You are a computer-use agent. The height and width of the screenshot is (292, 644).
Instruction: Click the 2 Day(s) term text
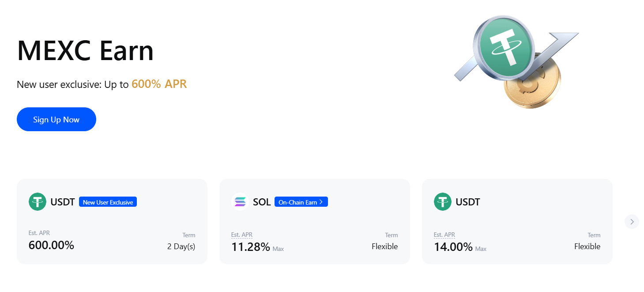(181, 246)
